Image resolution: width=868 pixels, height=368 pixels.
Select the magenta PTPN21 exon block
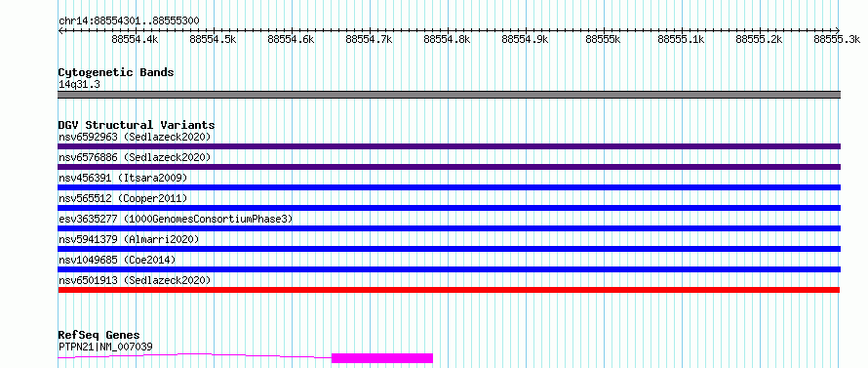(x=382, y=358)
